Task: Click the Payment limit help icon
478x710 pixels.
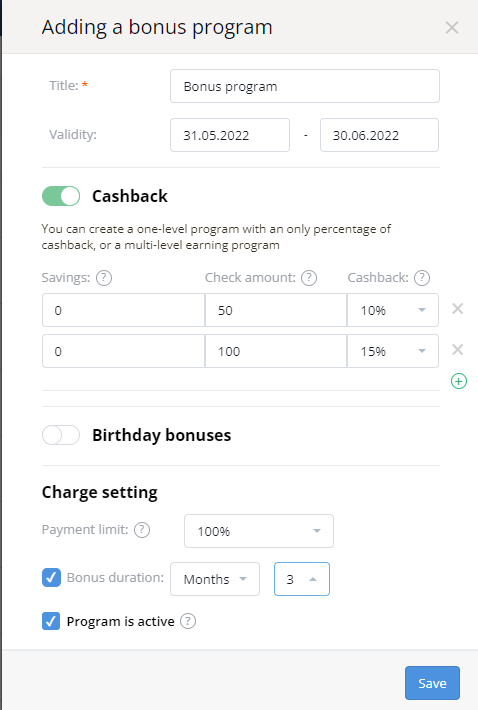Action: [x=142, y=529]
